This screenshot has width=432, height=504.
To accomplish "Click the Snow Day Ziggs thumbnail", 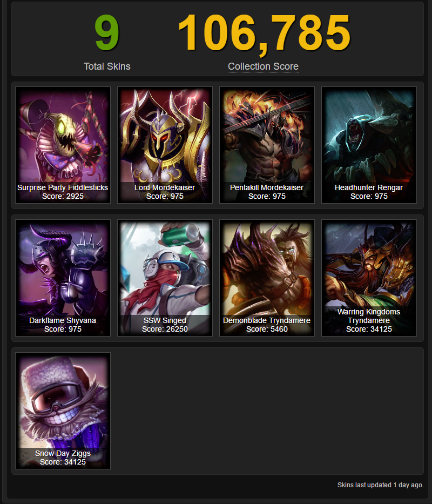I will point(63,411).
